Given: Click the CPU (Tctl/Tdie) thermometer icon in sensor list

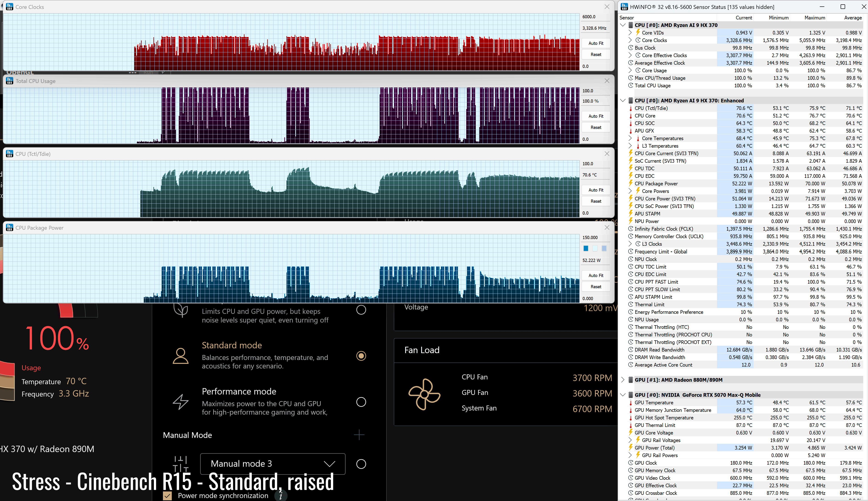Looking at the screenshot, I should [x=631, y=108].
